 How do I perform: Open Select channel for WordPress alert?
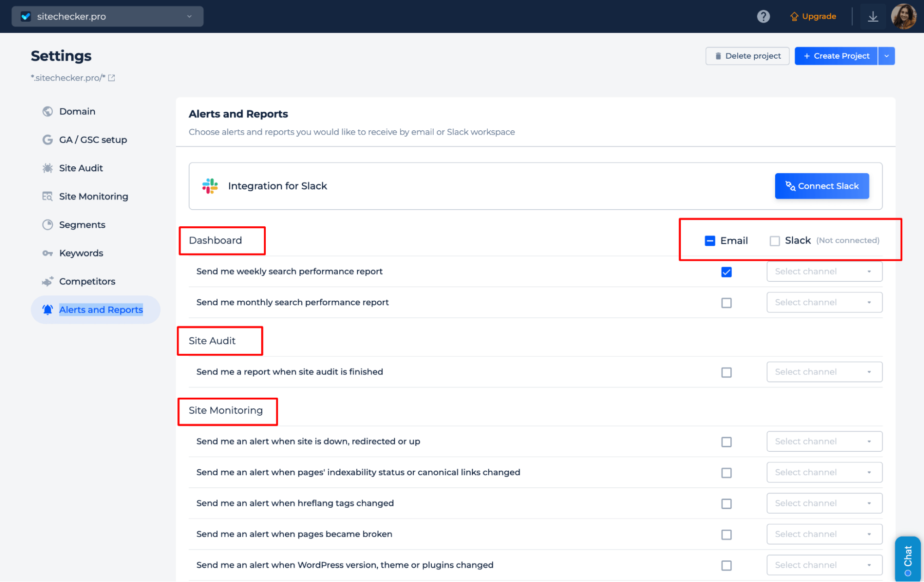pyautogui.click(x=824, y=565)
